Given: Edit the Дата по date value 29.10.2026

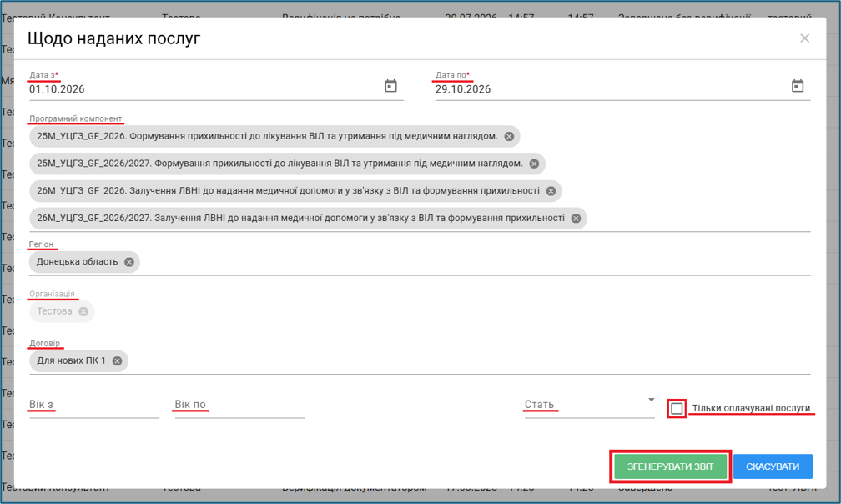Looking at the screenshot, I should [463, 89].
